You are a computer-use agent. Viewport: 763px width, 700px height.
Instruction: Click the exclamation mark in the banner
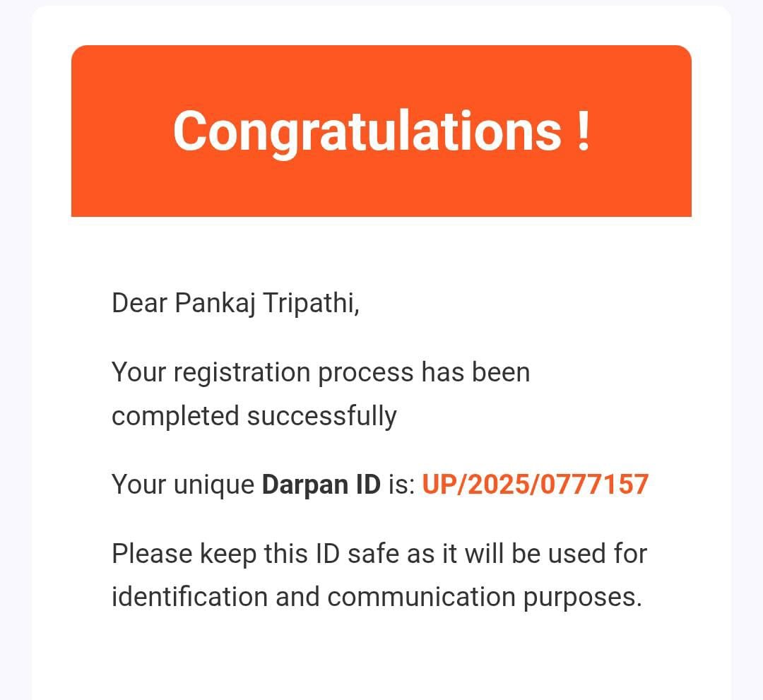(x=583, y=130)
